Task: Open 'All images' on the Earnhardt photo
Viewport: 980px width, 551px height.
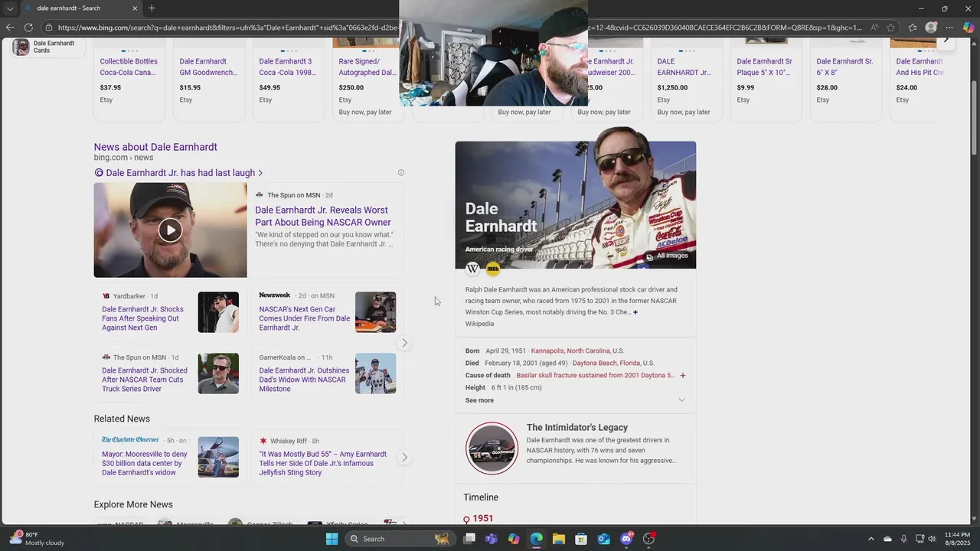Action: pyautogui.click(x=667, y=256)
